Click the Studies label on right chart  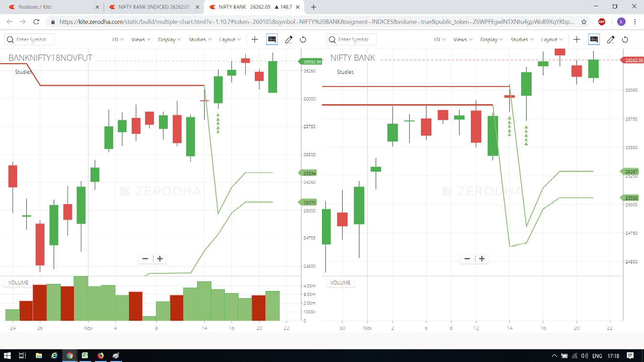point(345,72)
